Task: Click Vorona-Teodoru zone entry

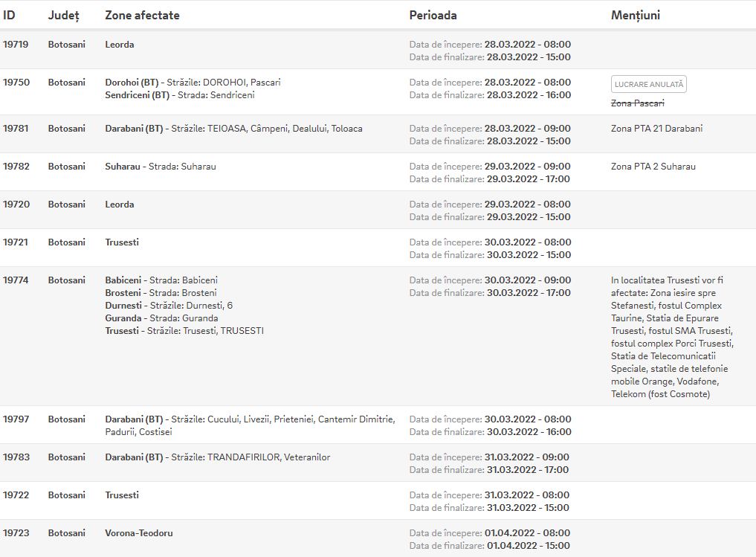Action: point(139,533)
